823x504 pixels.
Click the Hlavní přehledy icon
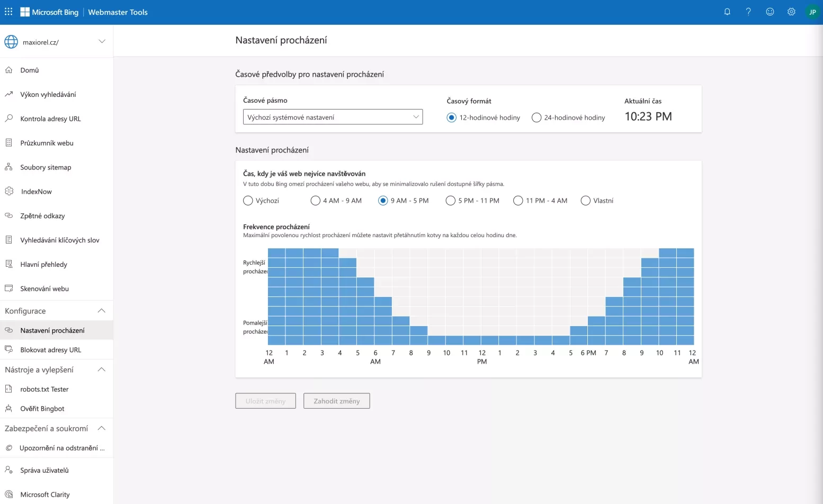(x=9, y=264)
